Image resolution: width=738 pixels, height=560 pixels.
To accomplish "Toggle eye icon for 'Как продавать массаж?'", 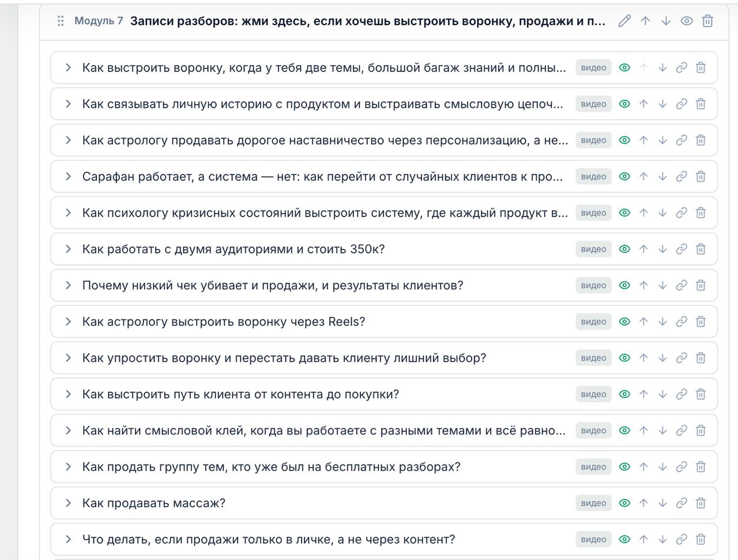I will 624,503.
